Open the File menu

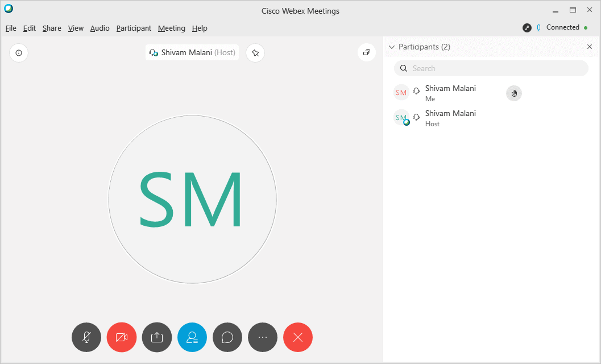click(x=11, y=28)
